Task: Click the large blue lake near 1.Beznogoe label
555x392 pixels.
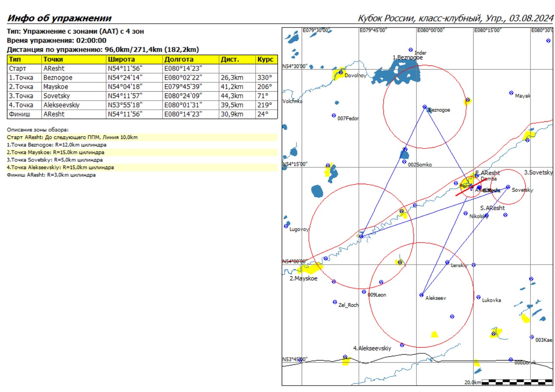Action: click(x=396, y=72)
